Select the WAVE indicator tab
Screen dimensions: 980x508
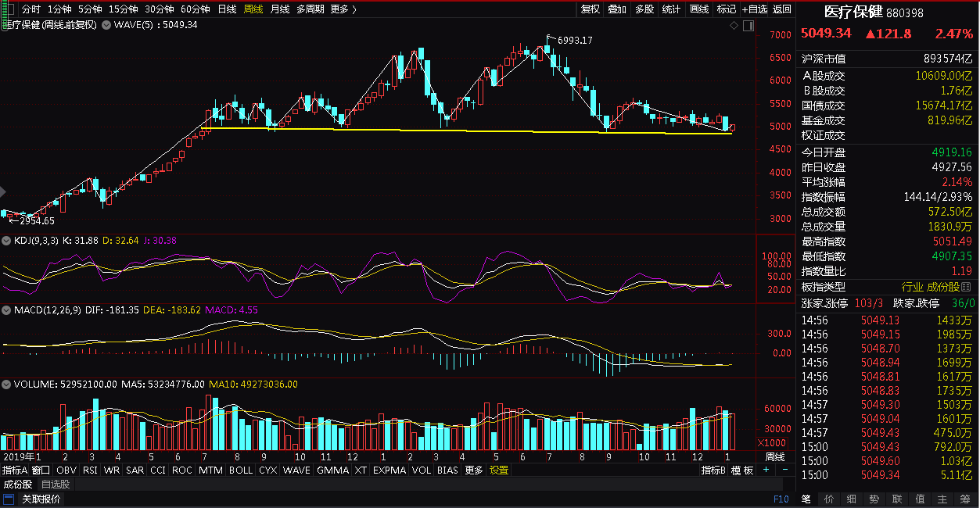296,470
